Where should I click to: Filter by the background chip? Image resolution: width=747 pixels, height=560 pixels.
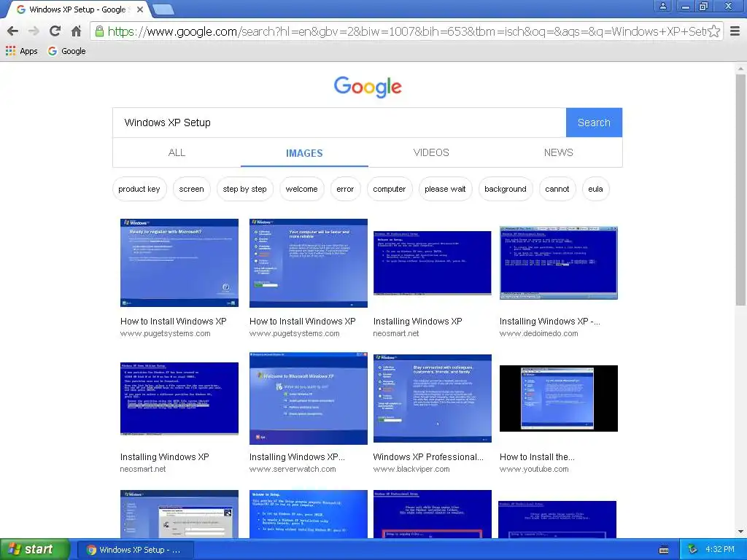[x=506, y=189]
